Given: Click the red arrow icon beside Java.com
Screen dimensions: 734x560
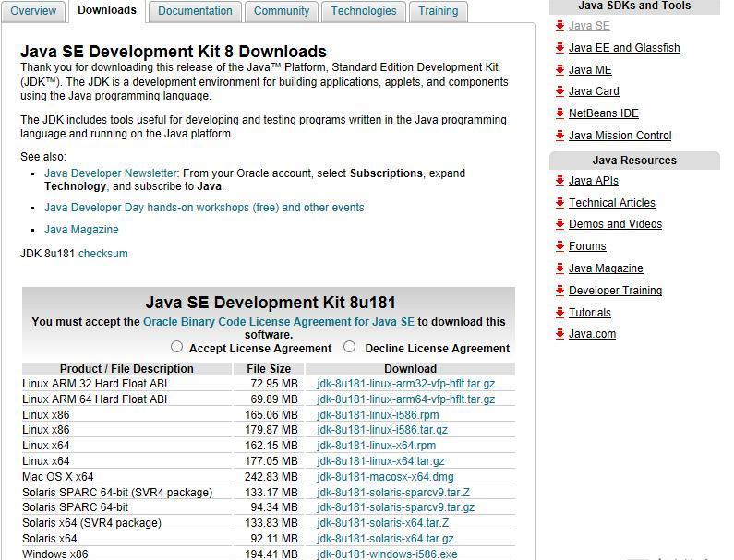Looking at the screenshot, I should pos(560,334).
